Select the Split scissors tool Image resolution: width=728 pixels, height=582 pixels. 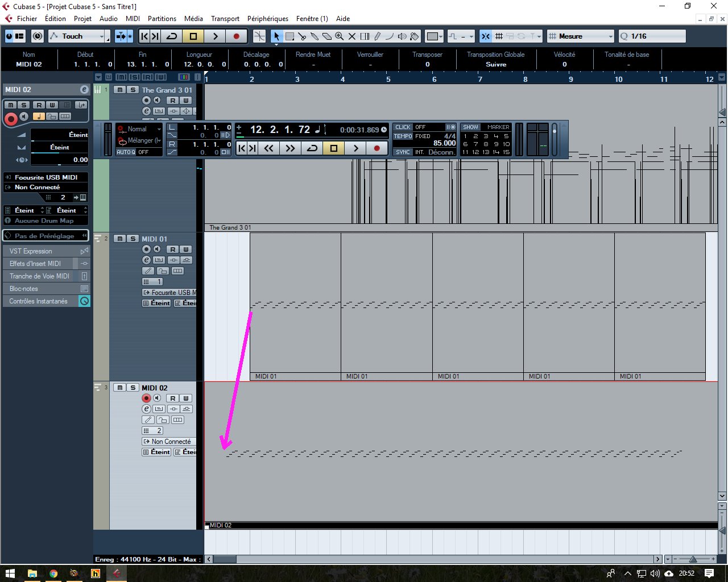(x=302, y=36)
